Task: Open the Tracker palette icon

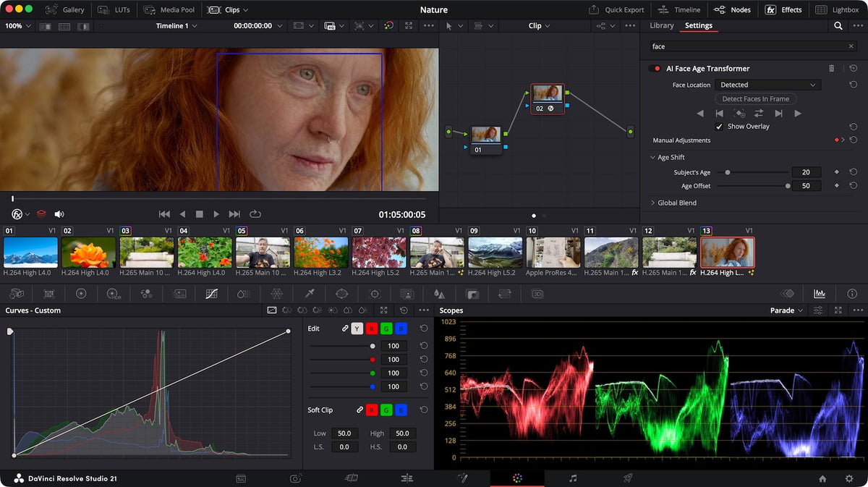Action: [x=374, y=294]
